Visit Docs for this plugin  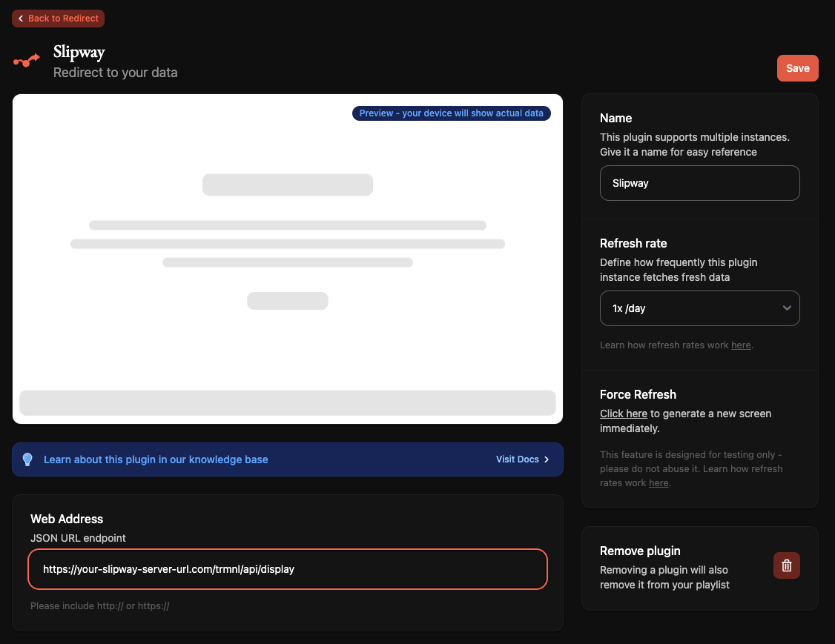coord(517,459)
